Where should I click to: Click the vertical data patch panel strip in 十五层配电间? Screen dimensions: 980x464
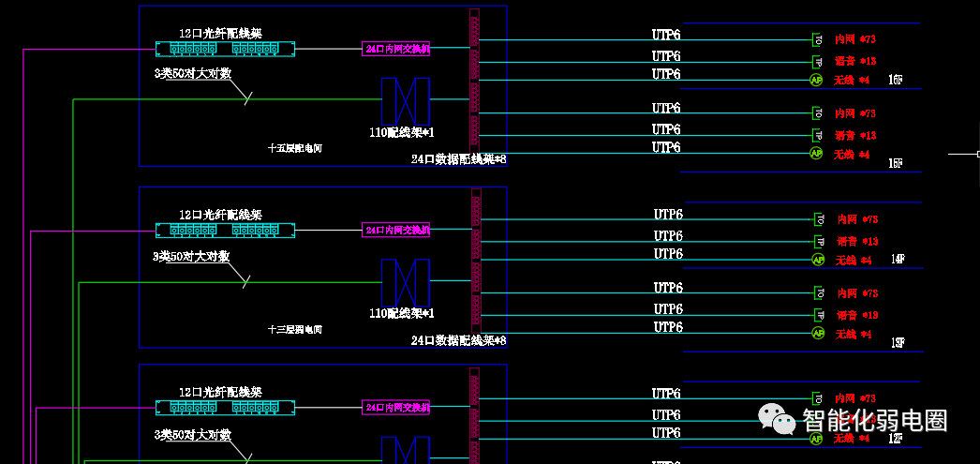coord(474,82)
